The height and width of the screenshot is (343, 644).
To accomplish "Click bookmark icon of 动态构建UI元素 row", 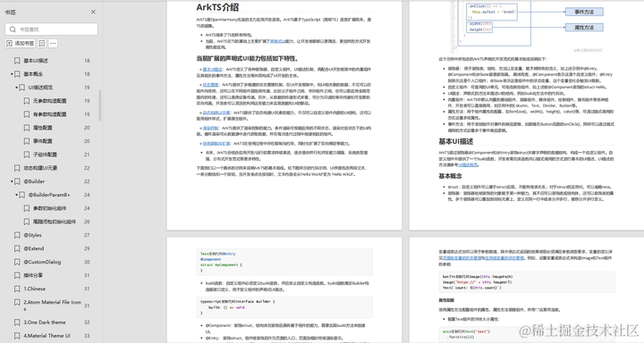I will [x=17, y=168].
